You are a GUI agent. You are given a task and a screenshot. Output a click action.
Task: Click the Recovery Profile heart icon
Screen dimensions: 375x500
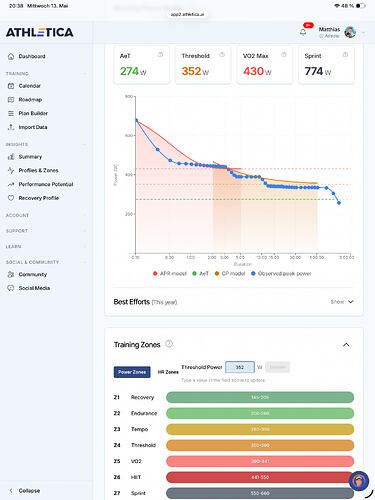point(11,198)
